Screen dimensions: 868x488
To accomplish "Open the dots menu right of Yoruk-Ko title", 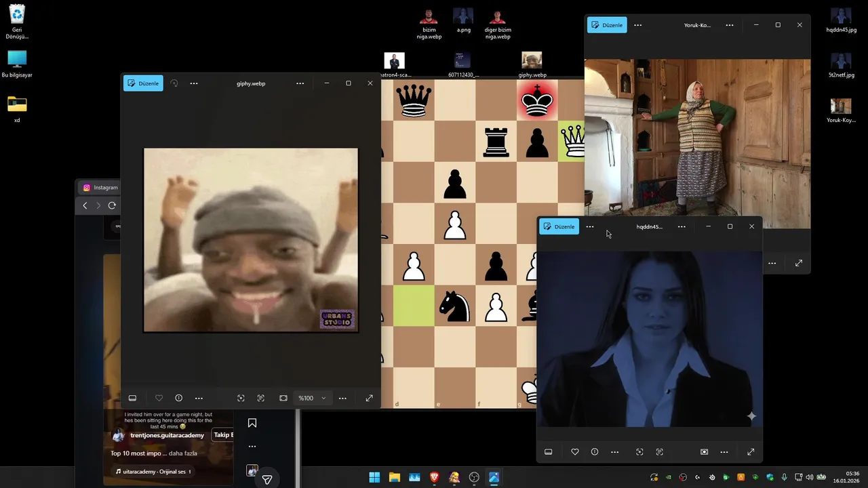I will tap(730, 25).
